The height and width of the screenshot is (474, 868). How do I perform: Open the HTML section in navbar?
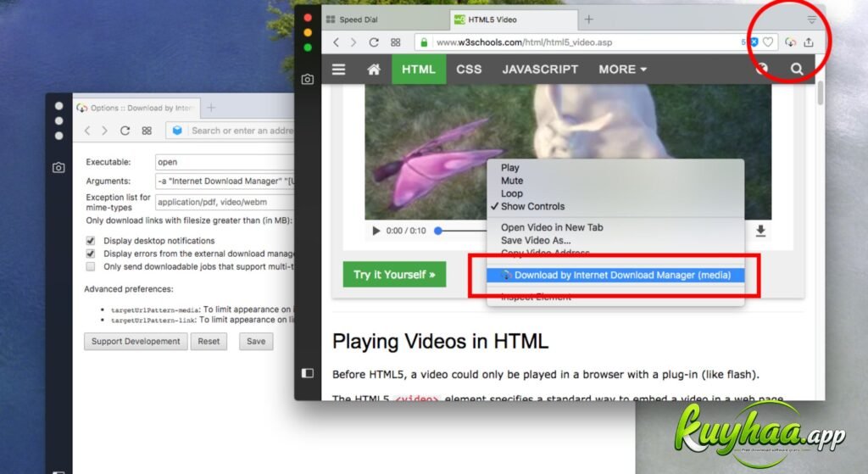[419, 70]
